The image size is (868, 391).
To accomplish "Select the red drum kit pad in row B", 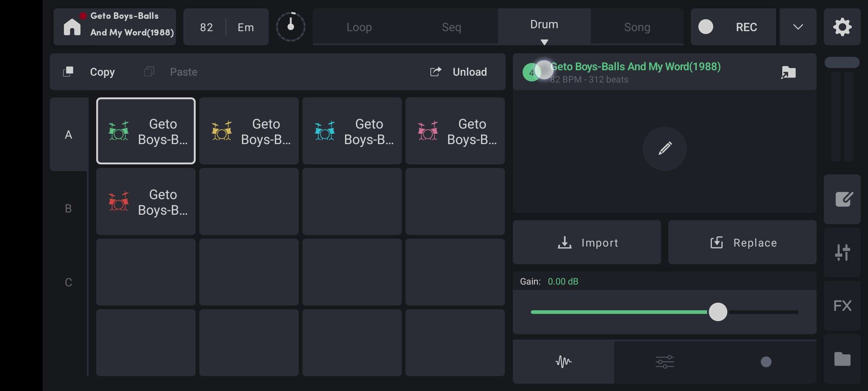I will coord(146,201).
